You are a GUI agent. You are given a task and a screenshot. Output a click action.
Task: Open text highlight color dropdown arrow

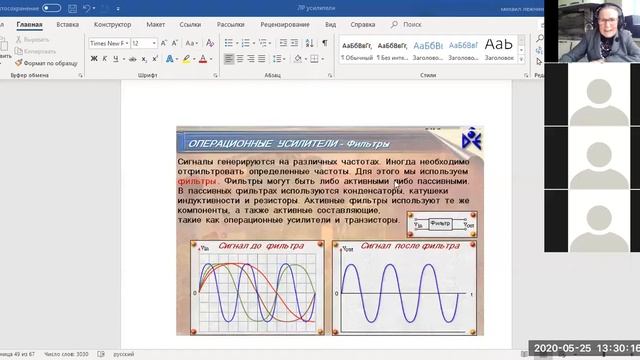194,59
